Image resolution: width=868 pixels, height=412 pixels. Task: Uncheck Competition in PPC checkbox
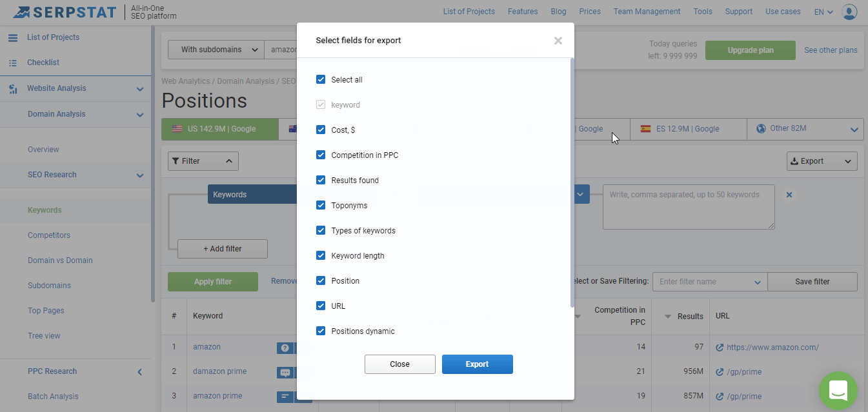pos(321,155)
